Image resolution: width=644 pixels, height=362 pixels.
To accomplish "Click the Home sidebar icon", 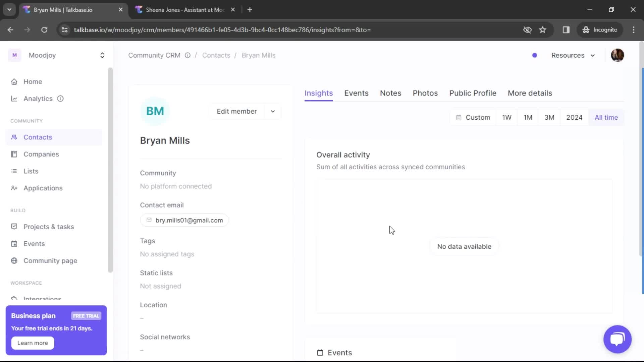I will coord(14,81).
